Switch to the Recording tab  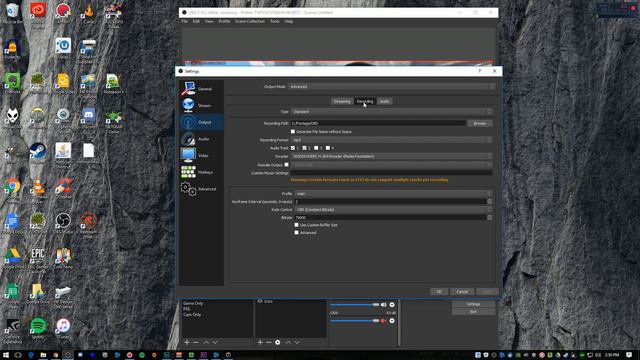[x=365, y=101]
